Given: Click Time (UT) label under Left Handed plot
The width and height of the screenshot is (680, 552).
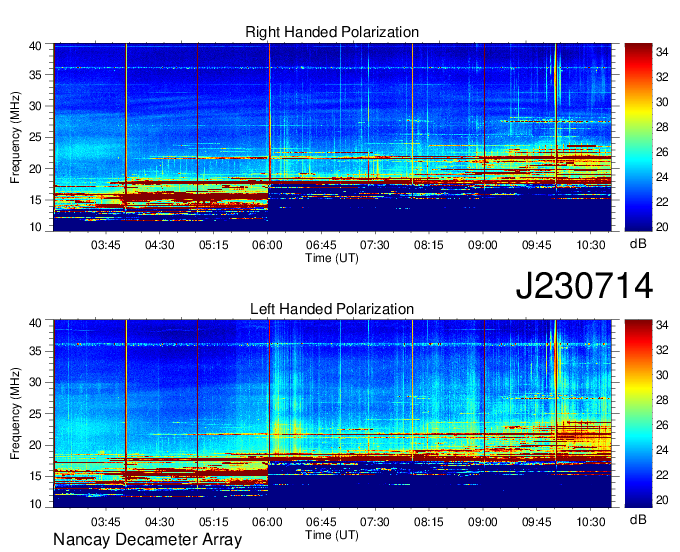Looking at the screenshot, I should [332, 535].
